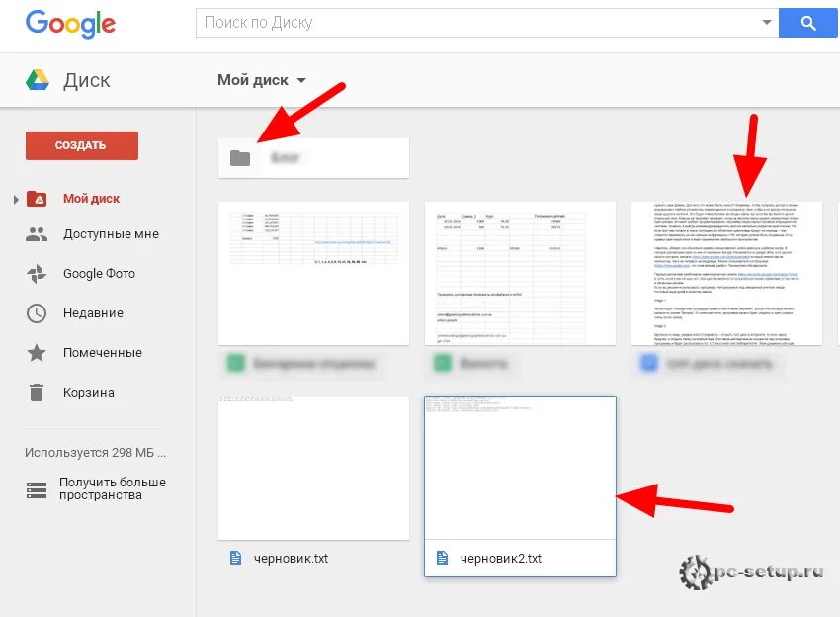Image resolution: width=840 pixels, height=617 pixels.
Task: Type in the Поиск по Диску field
Action: [x=474, y=23]
